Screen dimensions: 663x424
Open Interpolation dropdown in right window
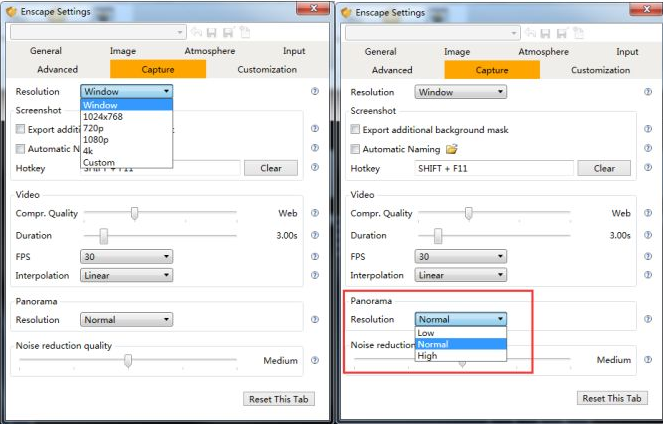point(460,275)
